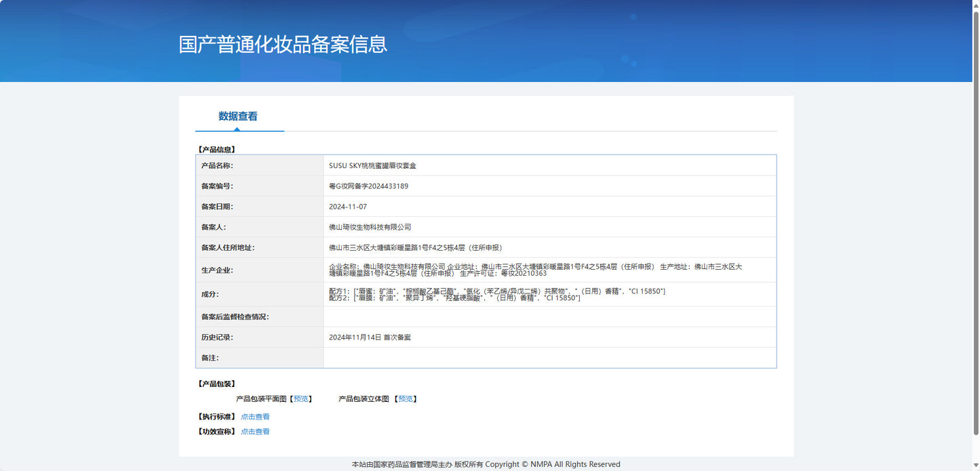Open 点击查看 link next to 执行标准

pos(255,417)
